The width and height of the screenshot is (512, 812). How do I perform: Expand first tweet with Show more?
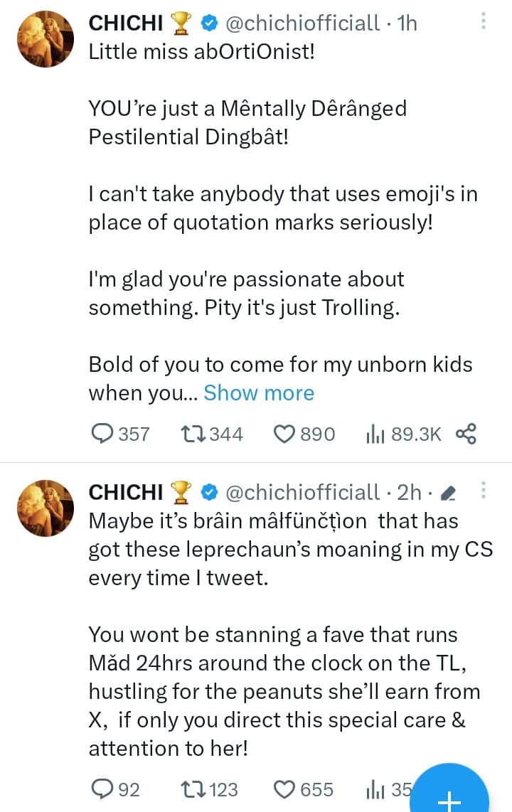point(259,393)
